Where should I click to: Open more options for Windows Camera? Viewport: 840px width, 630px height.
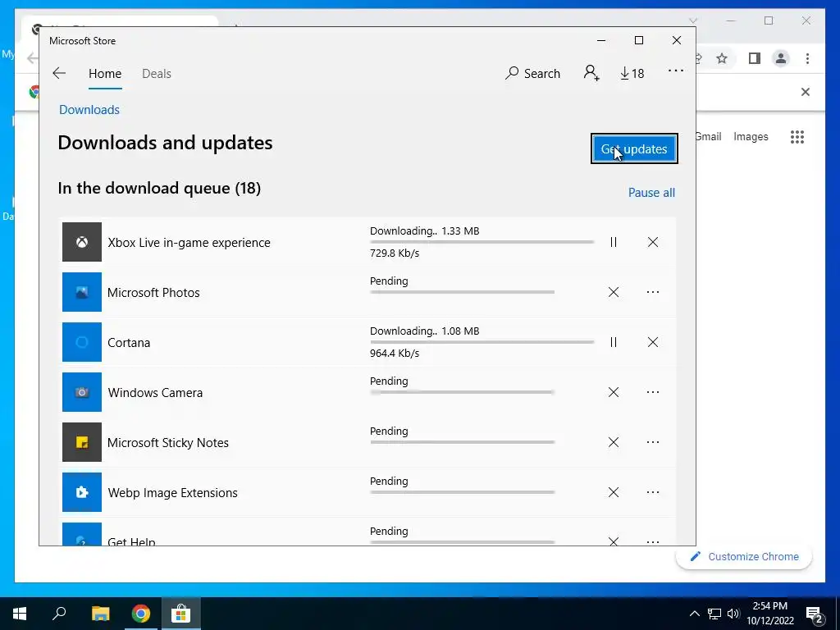652,392
